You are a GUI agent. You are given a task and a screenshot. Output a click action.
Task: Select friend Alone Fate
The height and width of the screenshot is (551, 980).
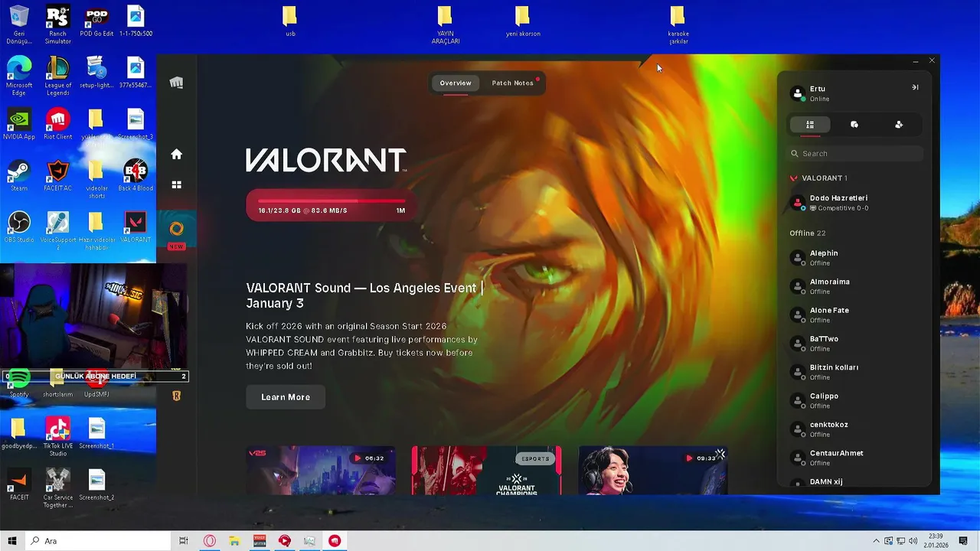(x=855, y=315)
